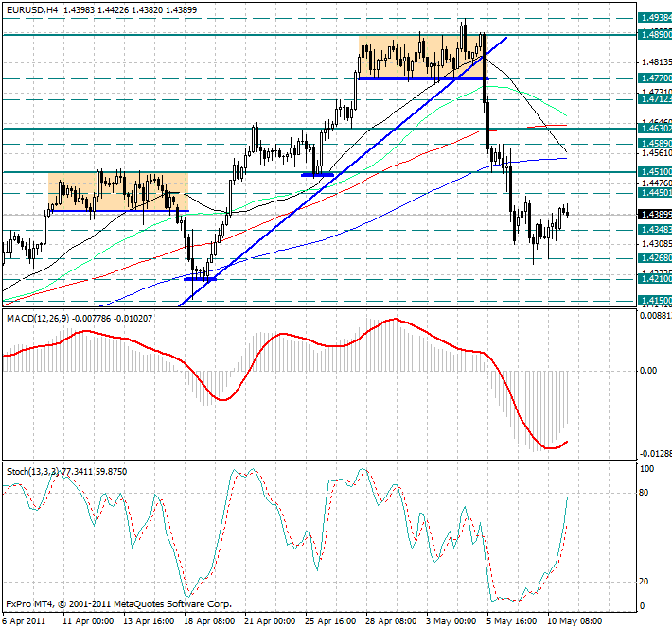
Task: Click the 1.48900 price level label
Action: [655, 34]
